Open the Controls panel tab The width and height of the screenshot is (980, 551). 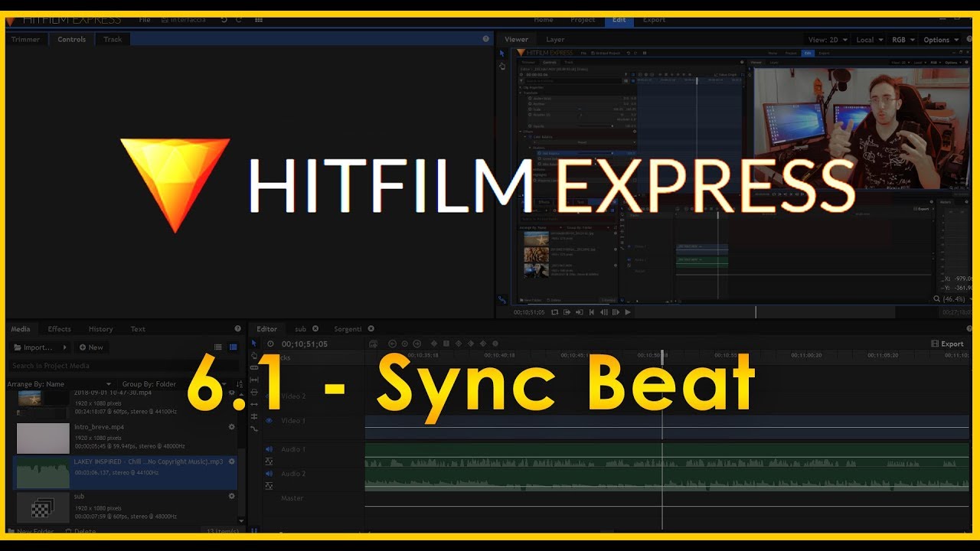(72, 39)
